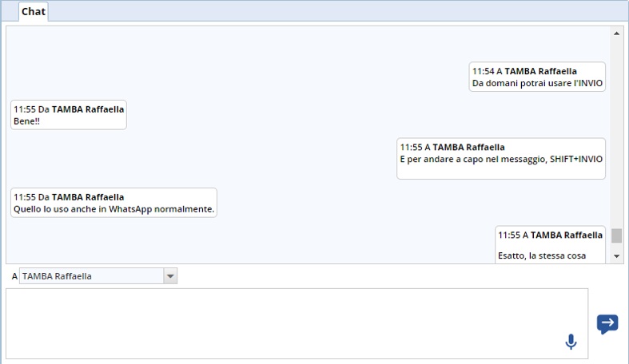The height and width of the screenshot is (364, 629).
Task: Click the scrollbar up arrow
Action: pyautogui.click(x=616, y=34)
